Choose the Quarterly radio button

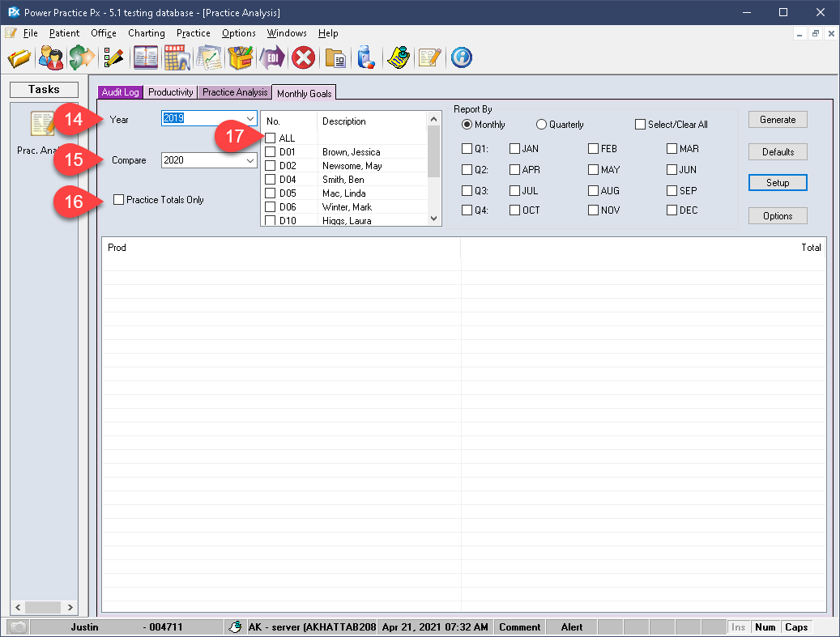coord(541,124)
